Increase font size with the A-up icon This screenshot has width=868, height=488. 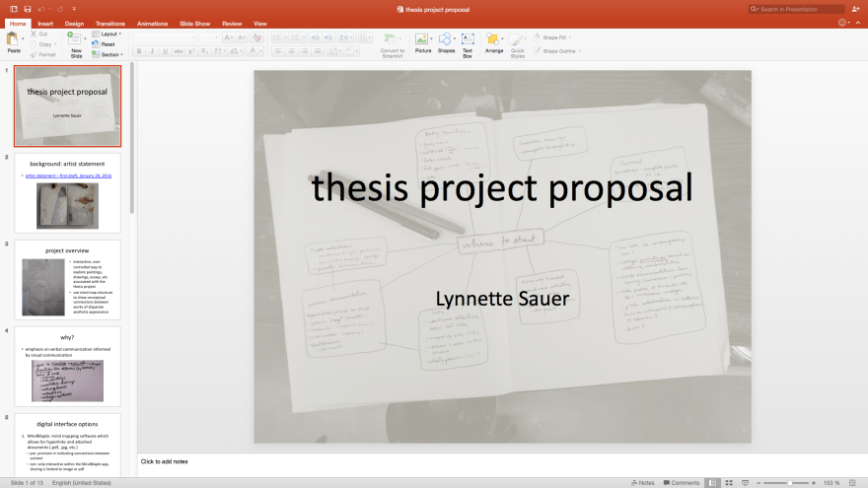click(x=228, y=37)
